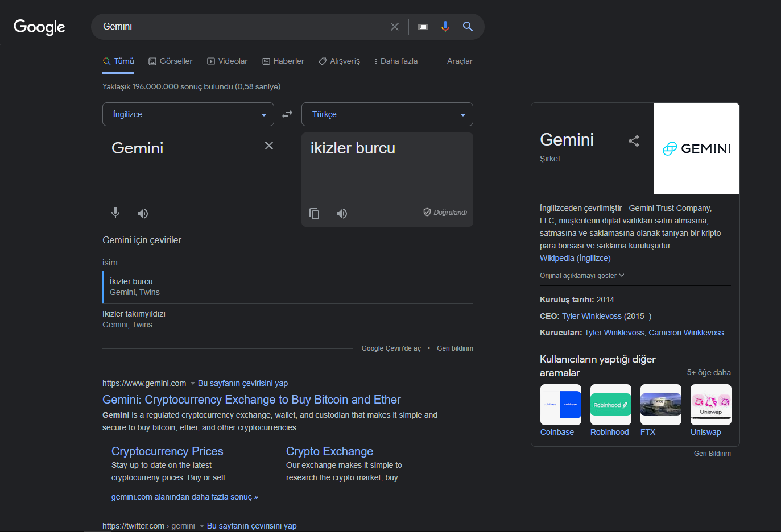Open the CEO Tyler Winklevoss link
Screen dimensions: 781x532
click(592, 316)
